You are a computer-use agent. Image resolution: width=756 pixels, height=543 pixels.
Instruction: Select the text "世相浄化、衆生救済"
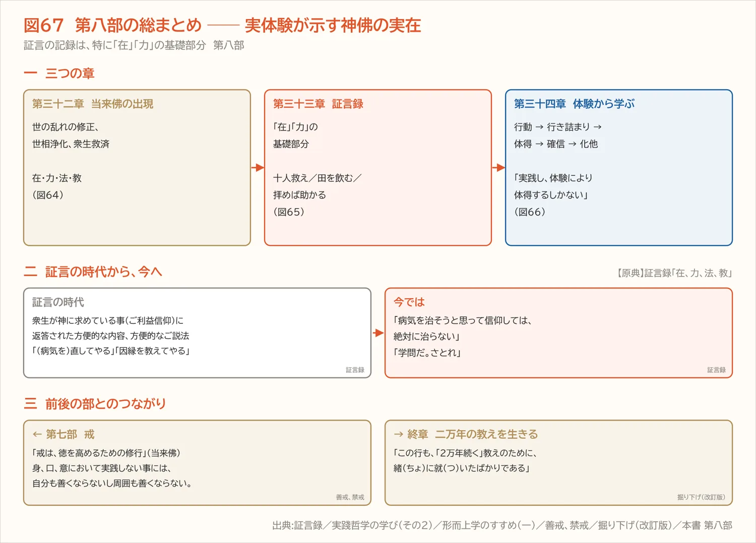click(71, 144)
